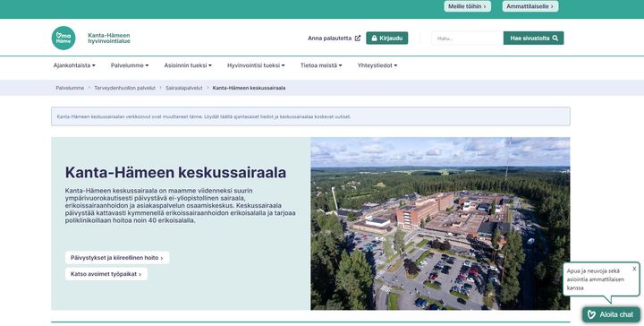Go to Palvelumme breadcrumb
Screen dimensions: 644x326
[x=70, y=88]
